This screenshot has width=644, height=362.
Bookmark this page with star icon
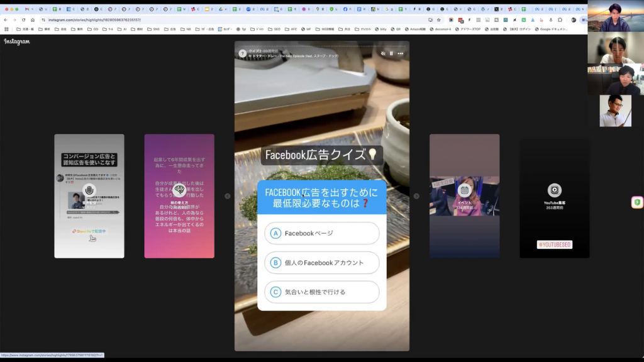[438, 19]
